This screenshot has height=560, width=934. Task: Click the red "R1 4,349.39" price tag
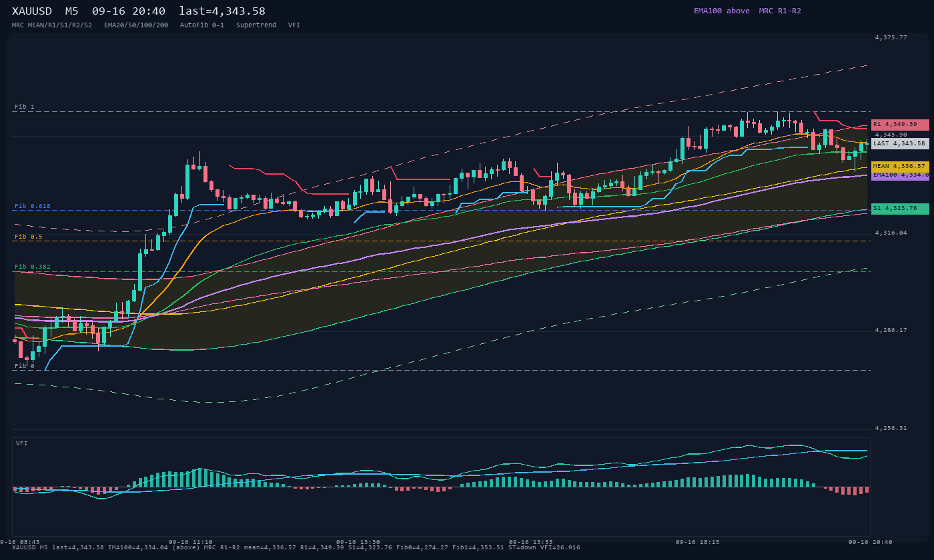[900, 125]
